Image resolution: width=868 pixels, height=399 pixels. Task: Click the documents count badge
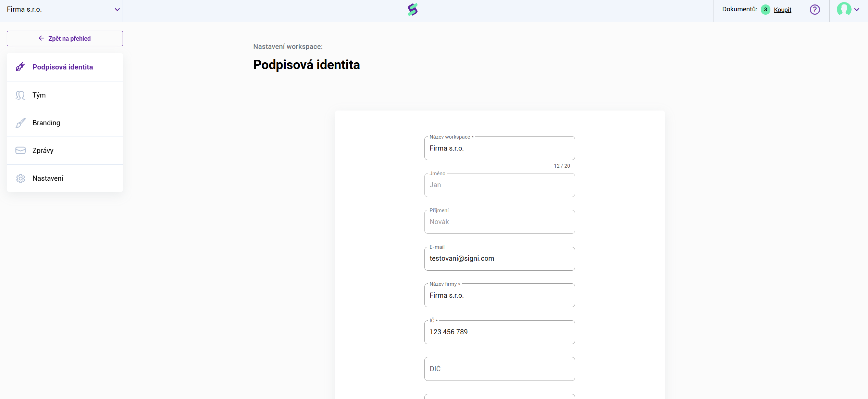(x=765, y=10)
